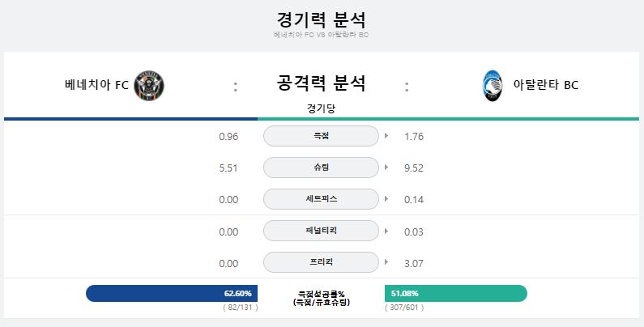Open the 베네치아 FC team name
644x327 pixels.
(96, 85)
